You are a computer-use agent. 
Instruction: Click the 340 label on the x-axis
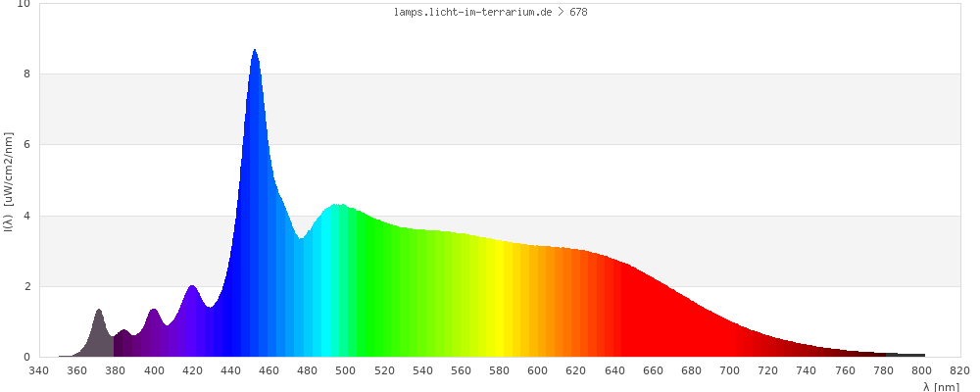(x=39, y=370)
